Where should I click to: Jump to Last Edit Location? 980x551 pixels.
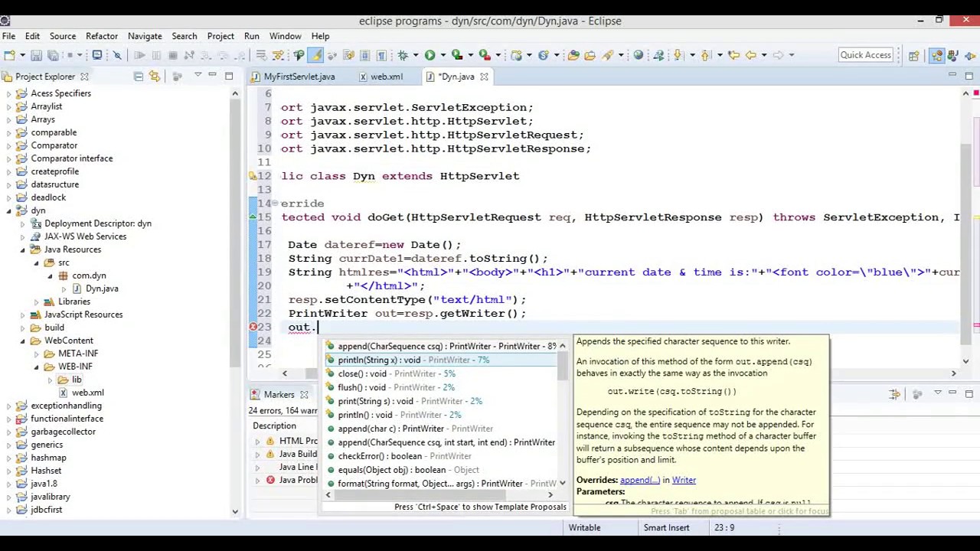coord(733,55)
